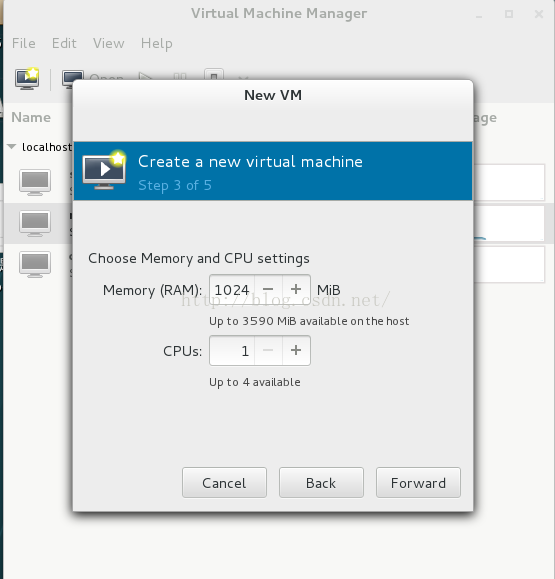The height and width of the screenshot is (579, 555).
Task: Open the View menu
Action: coord(109,43)
